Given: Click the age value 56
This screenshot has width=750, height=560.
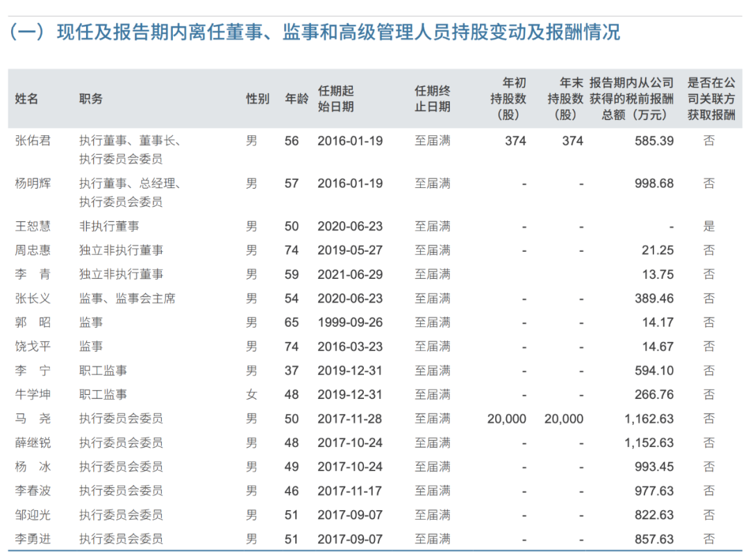Looking at the screenshot, I should tap(291, 141).
